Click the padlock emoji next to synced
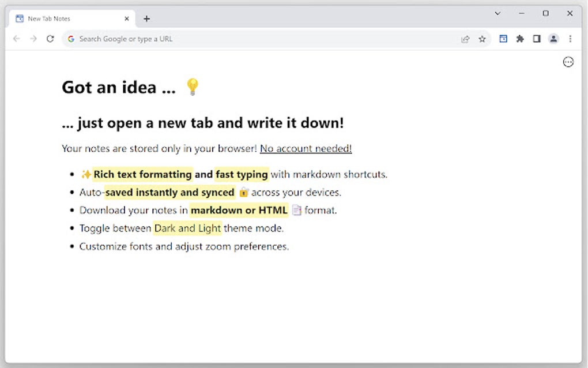This screenshot has width=588, height=368. [x=243, y=192]
